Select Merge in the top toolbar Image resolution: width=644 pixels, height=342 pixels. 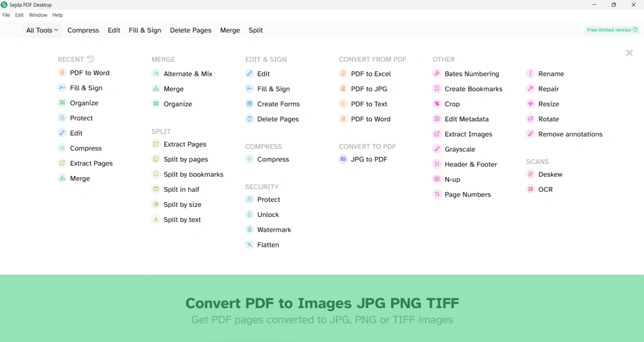[230, 30]
